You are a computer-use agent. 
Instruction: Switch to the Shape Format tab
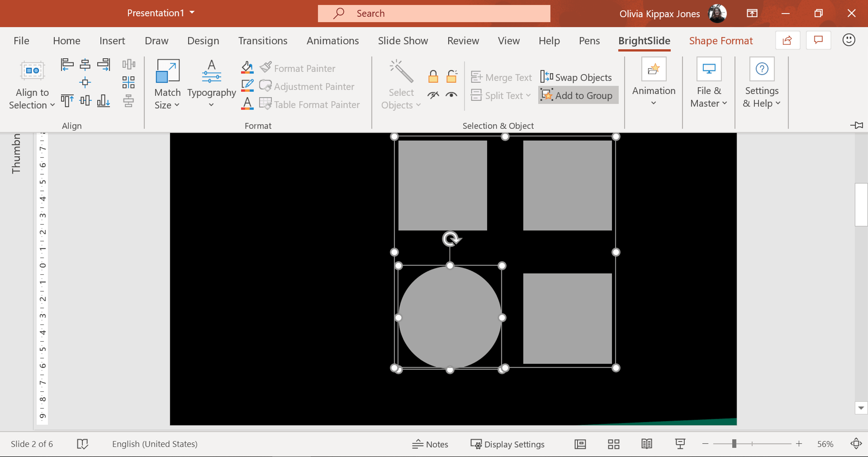(x=721, y=41)
